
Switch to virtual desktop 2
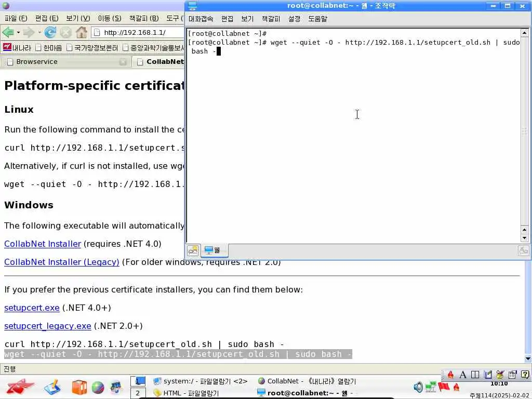[138, 393]
